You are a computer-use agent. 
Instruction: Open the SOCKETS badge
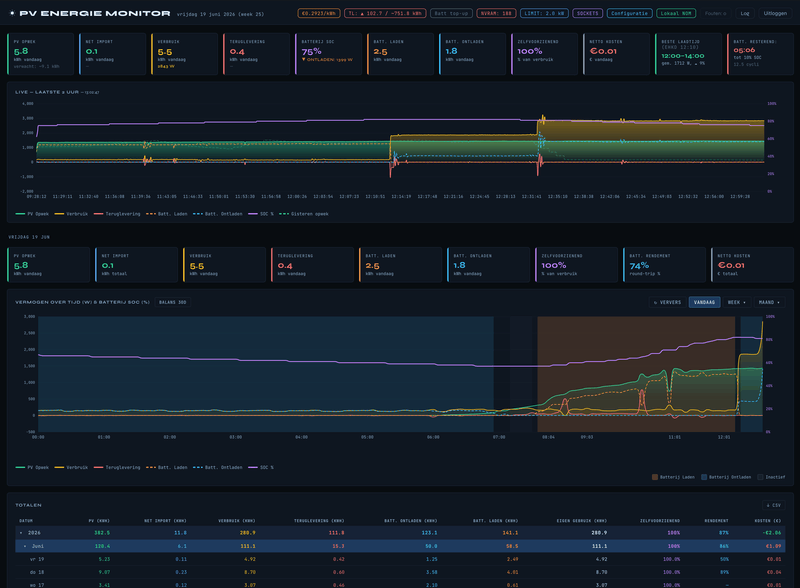click(x=587, y=13)
